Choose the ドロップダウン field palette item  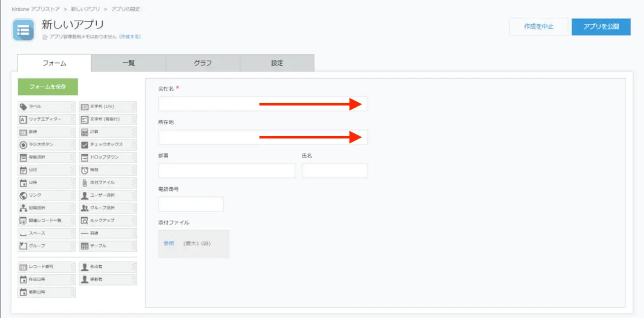pyautogui.click(x=104, y=157)
